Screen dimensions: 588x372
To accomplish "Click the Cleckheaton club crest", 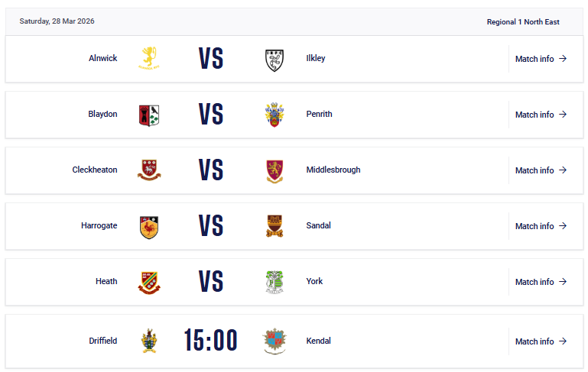I will click(149, 170).
